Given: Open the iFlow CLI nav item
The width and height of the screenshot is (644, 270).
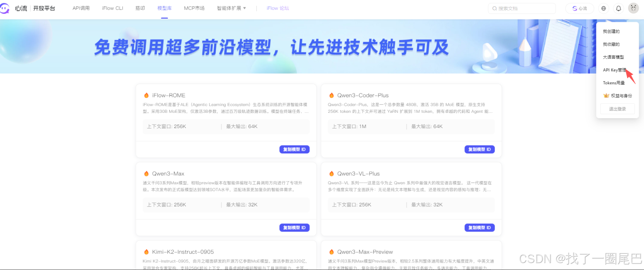Looking at the screenshot, I should [113, 8].
